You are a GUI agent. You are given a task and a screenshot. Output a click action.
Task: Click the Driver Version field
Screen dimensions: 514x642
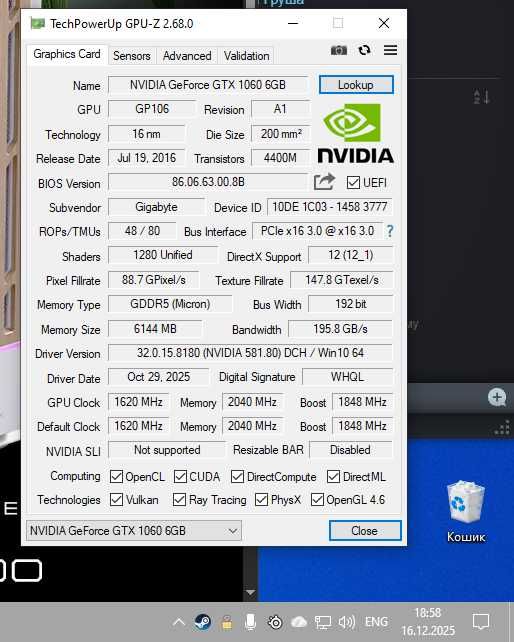click(x=250, y=353)
